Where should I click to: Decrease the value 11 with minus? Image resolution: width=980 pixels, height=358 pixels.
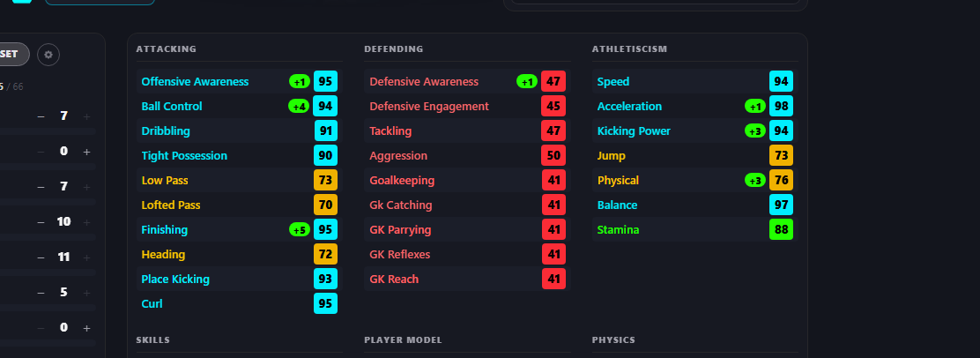pyautogui.click(x=41, y=257)
